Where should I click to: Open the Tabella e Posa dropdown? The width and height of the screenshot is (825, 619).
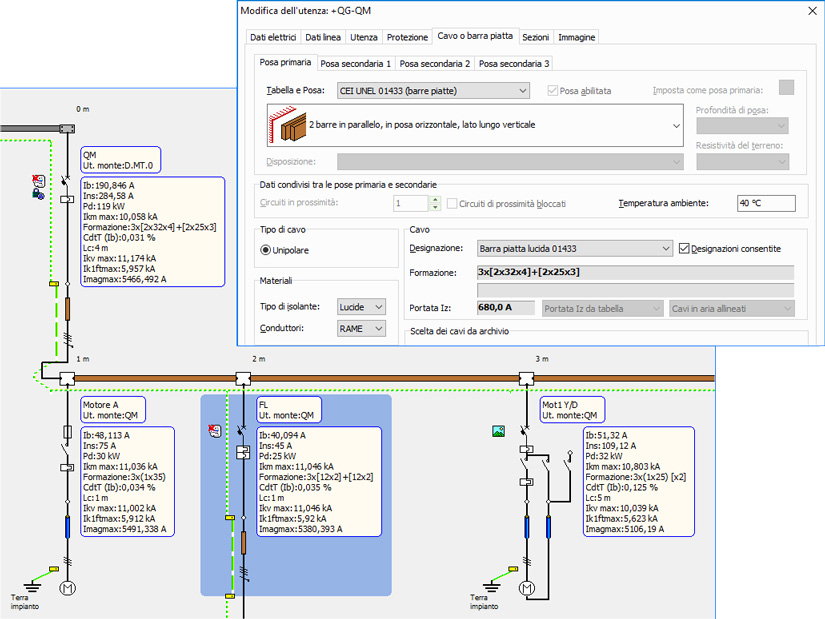433,91
